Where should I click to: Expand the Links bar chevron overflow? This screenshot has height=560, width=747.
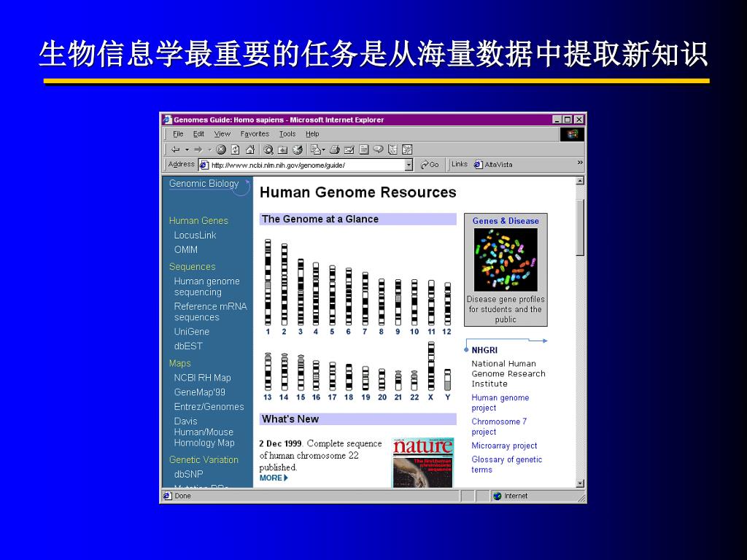pyautogui.click(x=580, y=163)
